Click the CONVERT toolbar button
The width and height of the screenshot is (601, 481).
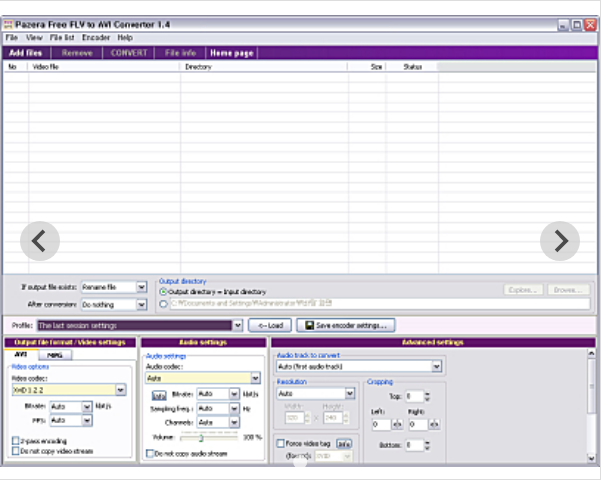click(x=129, y=53)
